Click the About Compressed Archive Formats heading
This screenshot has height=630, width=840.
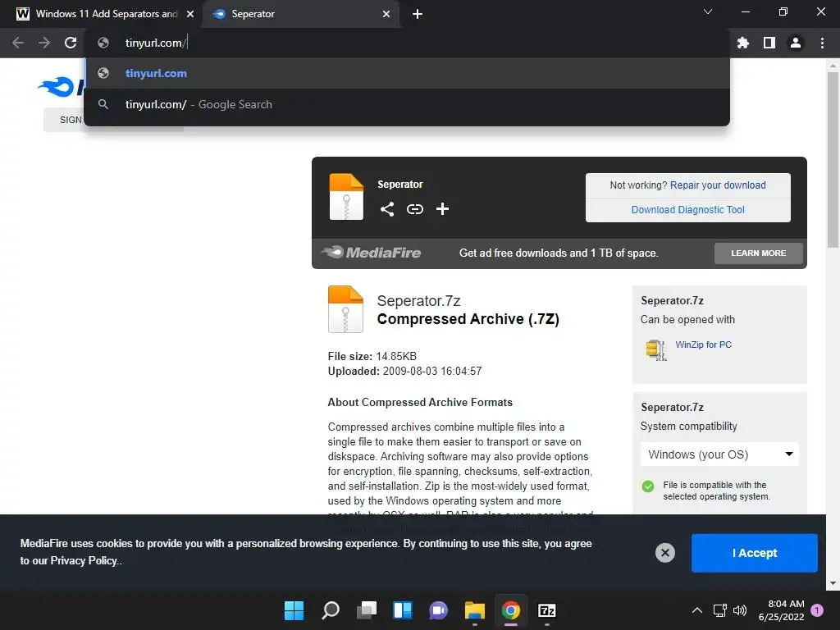(x=420, y=402)
